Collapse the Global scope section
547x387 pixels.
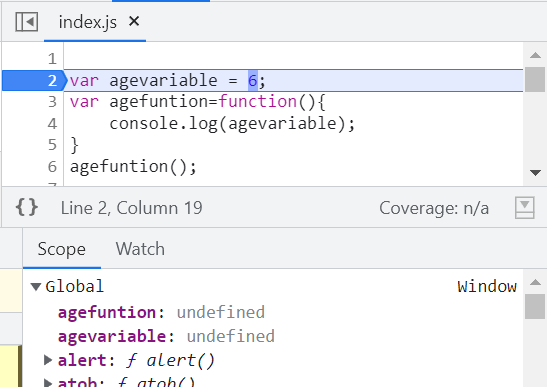point(36,286)
